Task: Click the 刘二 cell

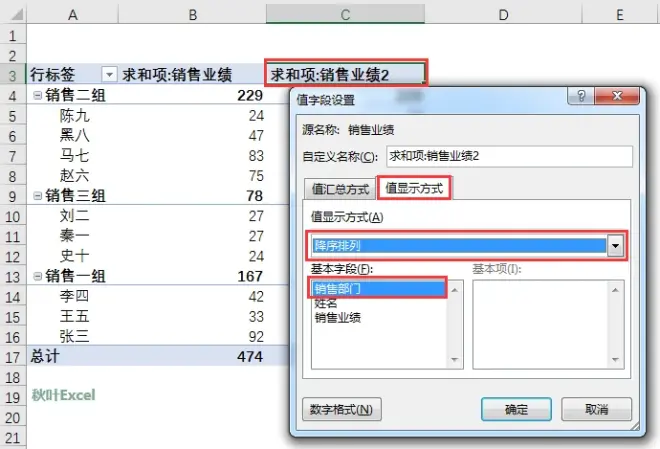Action: 74,216
